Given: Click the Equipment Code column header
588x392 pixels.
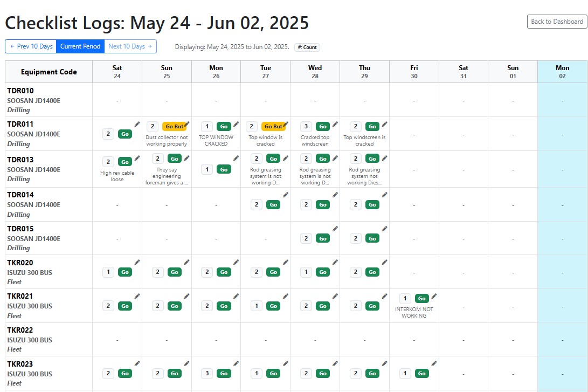Looking at the screenshot, I should pos(49,72).
